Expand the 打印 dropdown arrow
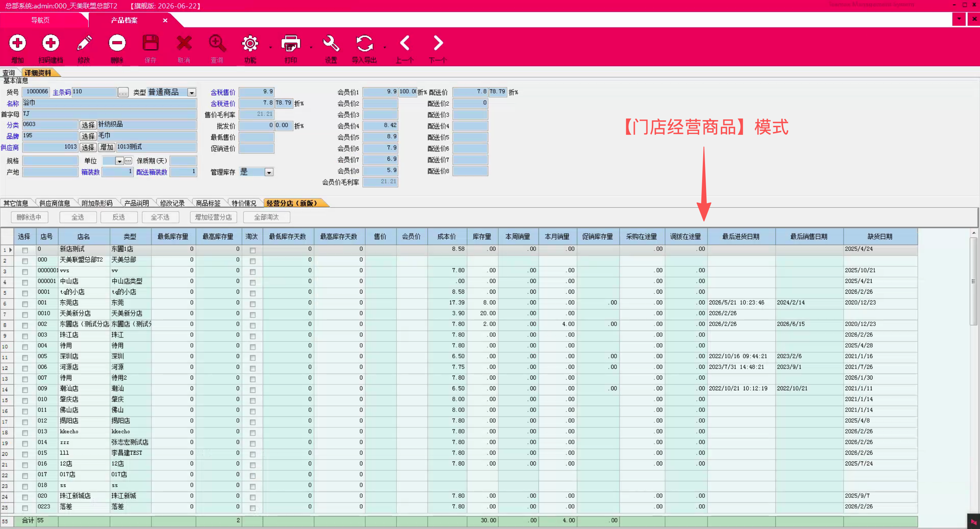Viewport: 980px width, 529px height. pos(311,47)
